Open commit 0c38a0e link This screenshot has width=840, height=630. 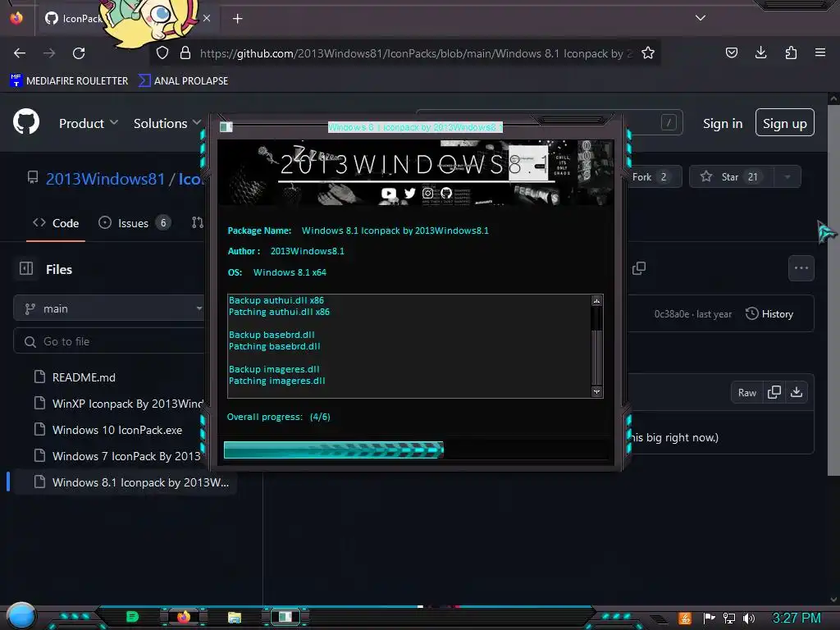click(x=672, y=314)
